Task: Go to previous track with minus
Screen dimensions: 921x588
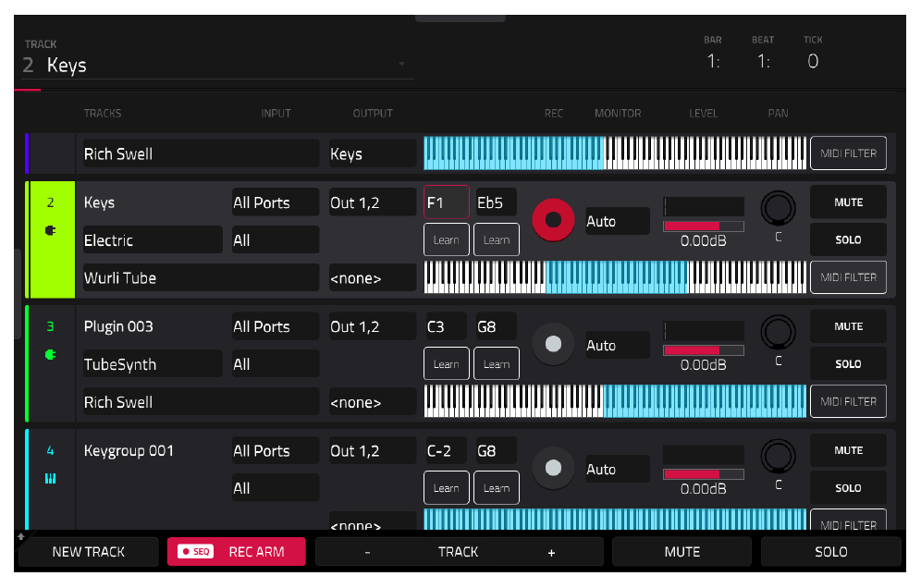Action: (x=367, y=552)
